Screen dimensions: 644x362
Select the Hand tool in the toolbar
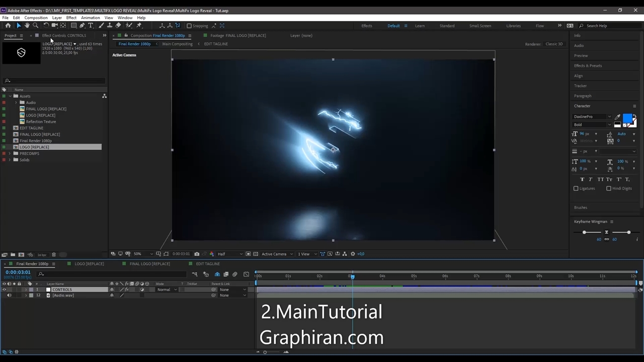tap(27, 26)
